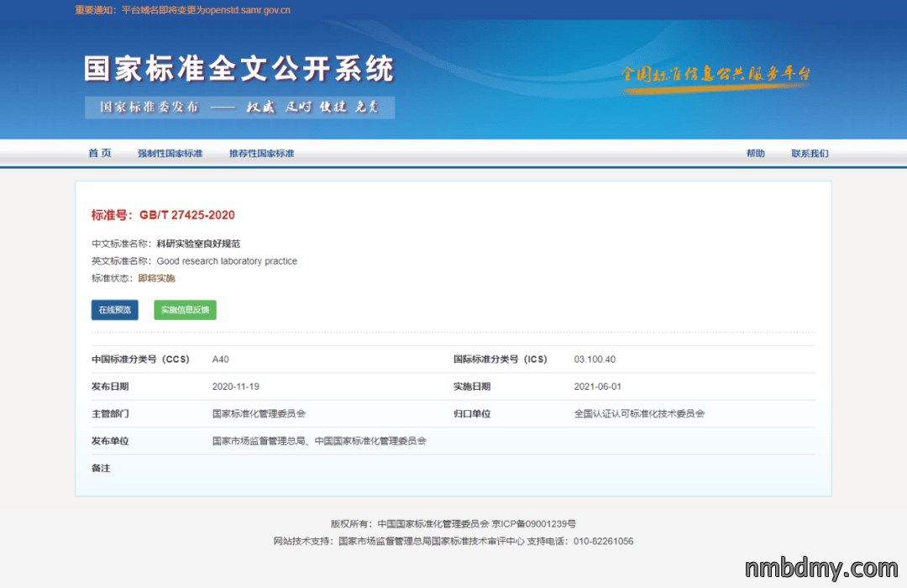The height and width of the screenshot is (588, 907).
Task: Click English name Good research laboratory practice
Action: pyautogui.click(x=227, y=261)
